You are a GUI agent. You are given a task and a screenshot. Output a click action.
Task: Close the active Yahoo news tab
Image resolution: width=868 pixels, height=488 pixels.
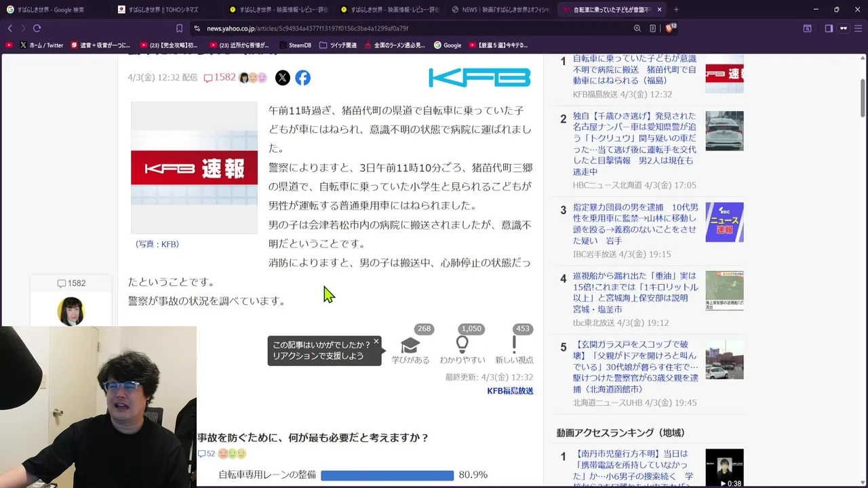[x=659, y=9]
